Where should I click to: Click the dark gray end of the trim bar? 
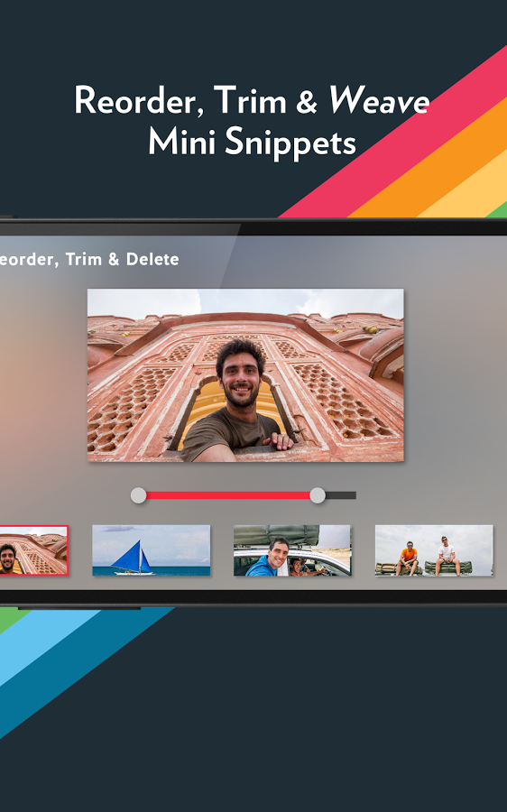(x=341, y=495)
